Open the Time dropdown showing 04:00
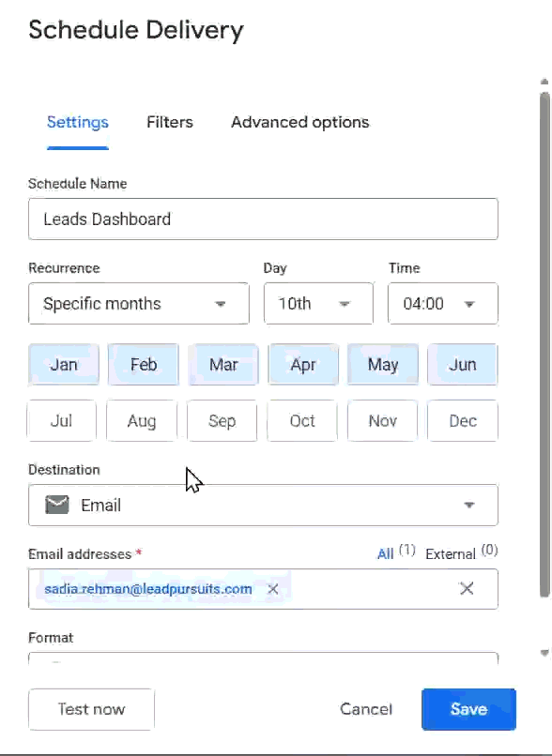Image resolution: width=552 pixels, height=756 pixels. (443, 304)
